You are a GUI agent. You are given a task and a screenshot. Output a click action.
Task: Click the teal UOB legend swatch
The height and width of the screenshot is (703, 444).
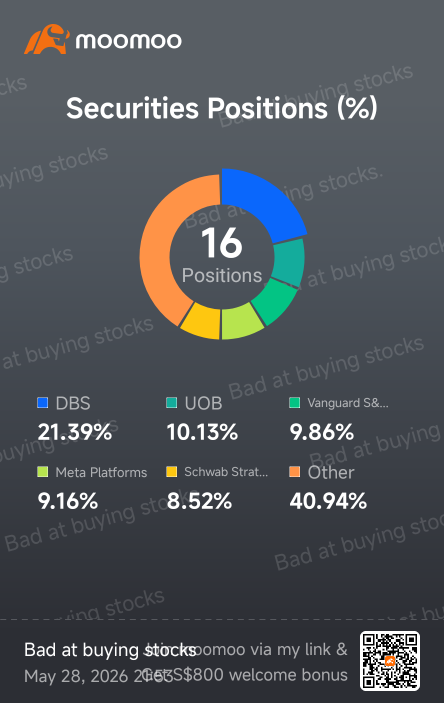click(172, 403)
